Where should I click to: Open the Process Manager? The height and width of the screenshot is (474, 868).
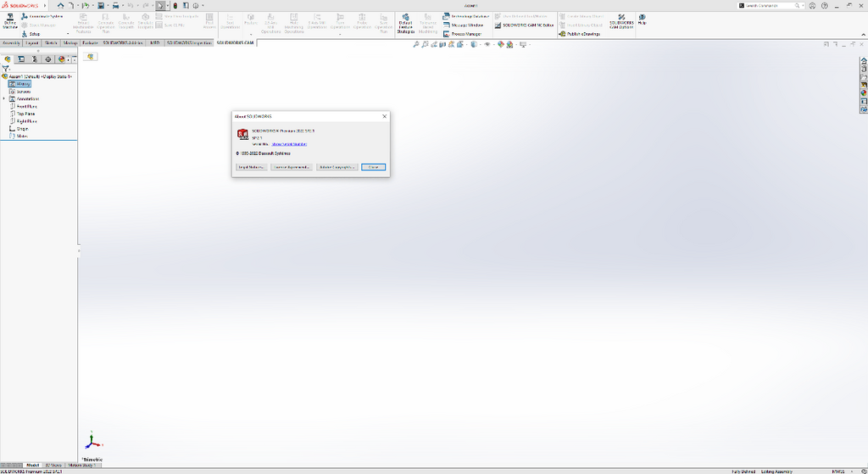(x=462, y=34)
